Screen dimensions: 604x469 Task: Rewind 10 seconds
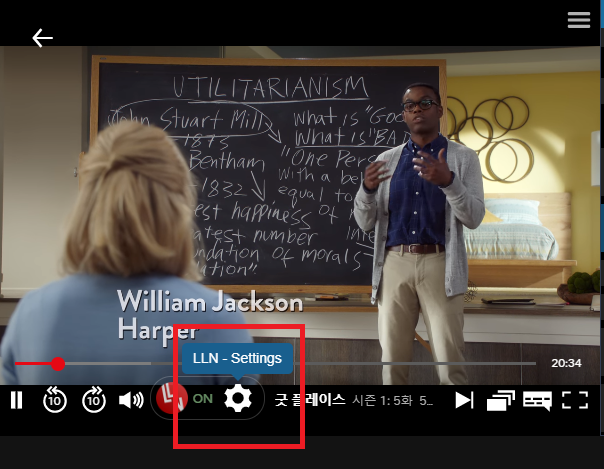(x=55, y=400)
